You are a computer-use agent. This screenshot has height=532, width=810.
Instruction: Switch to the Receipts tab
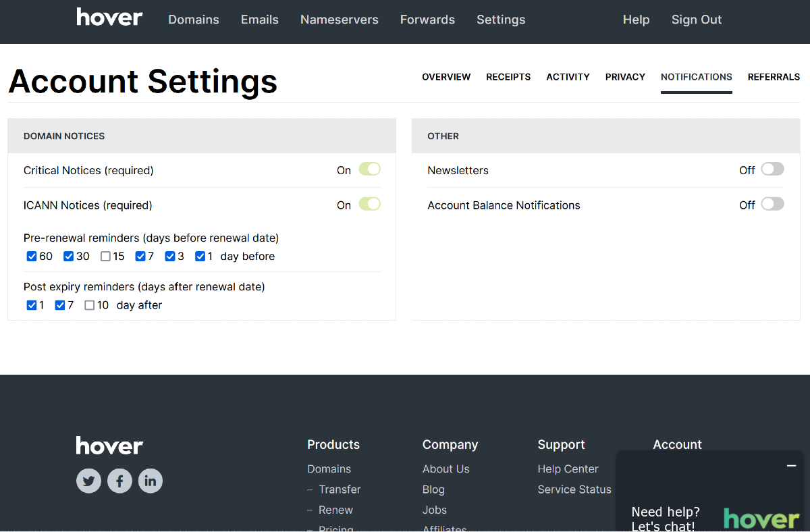click(508, 77)
